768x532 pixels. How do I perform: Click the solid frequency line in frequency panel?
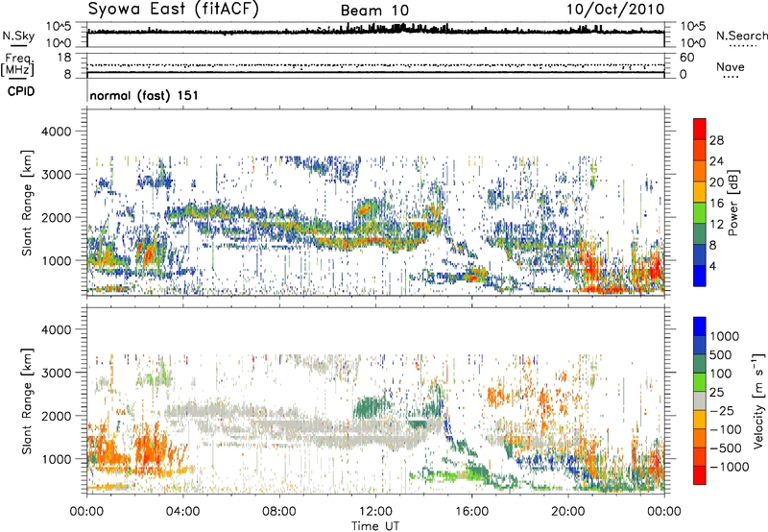[375, 72]
